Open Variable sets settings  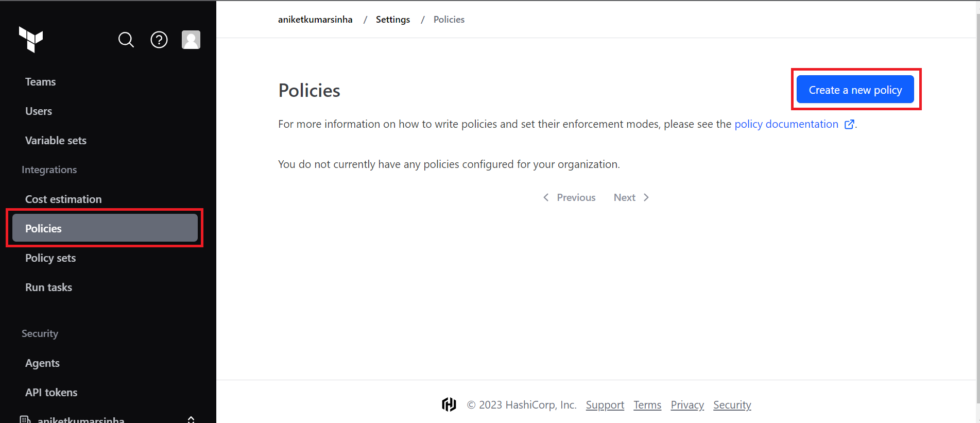coord(56,141)
